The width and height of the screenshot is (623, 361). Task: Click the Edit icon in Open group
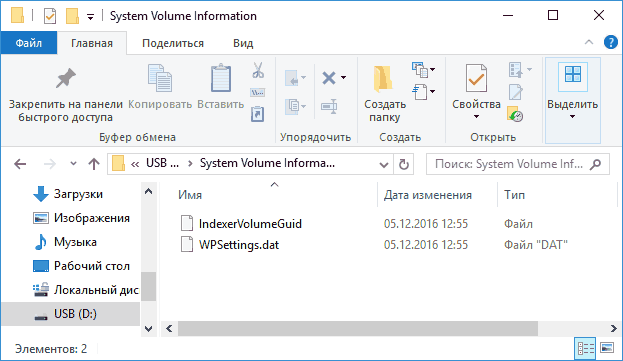coord(516,92)
